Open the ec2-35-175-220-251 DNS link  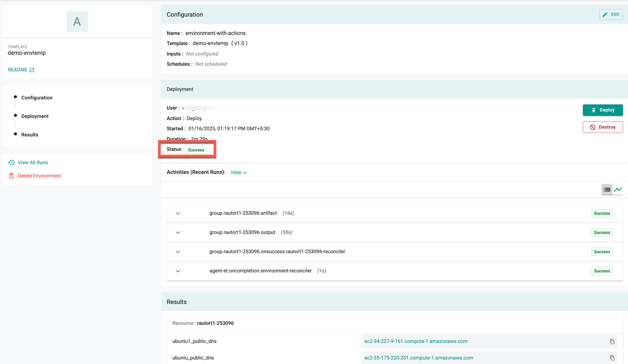(419, 358)
